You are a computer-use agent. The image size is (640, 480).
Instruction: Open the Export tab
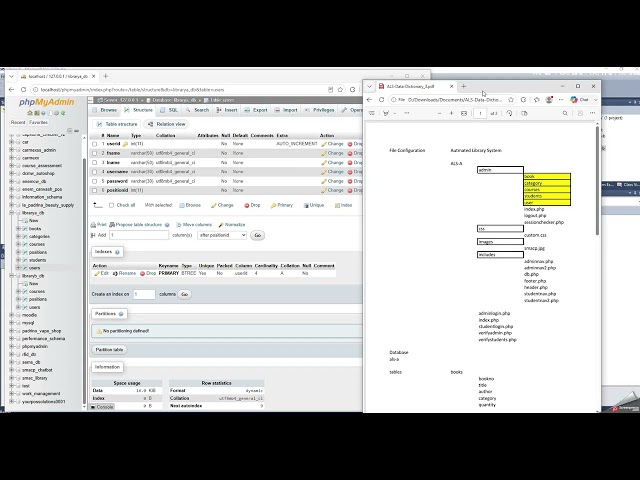click(x=256, y=110)
